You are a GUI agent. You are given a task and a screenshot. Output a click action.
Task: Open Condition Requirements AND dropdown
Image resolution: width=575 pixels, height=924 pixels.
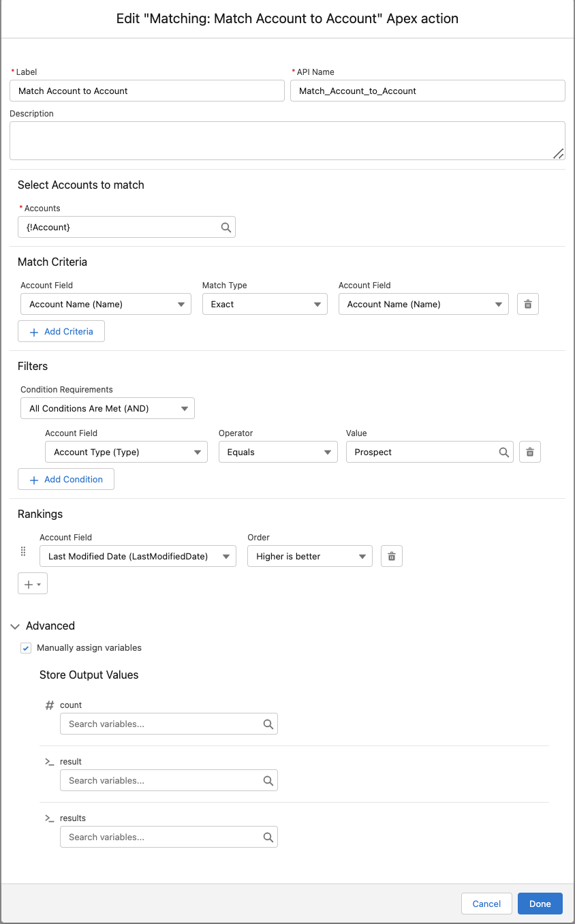[x=108, y=409]
